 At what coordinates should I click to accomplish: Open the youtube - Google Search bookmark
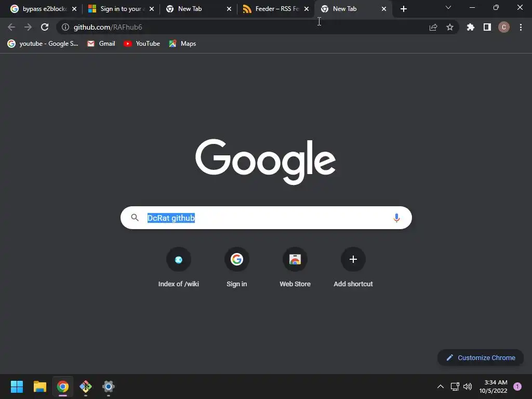pos(43,44)
